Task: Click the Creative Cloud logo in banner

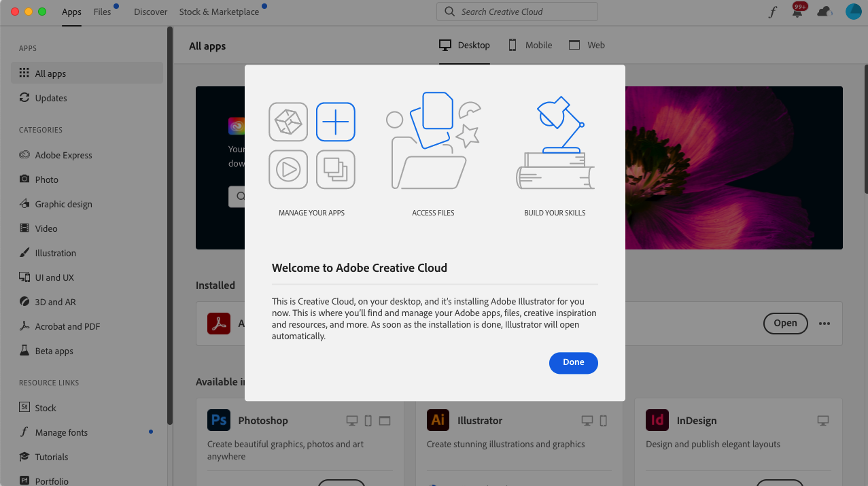Action: pyautogui.click(x=237, y=126)
